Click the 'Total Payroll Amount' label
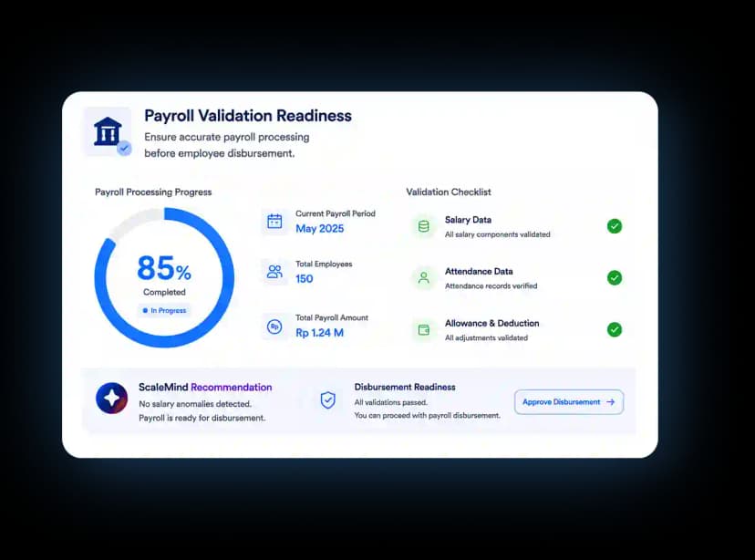The image size is (755, 560). 332,317
